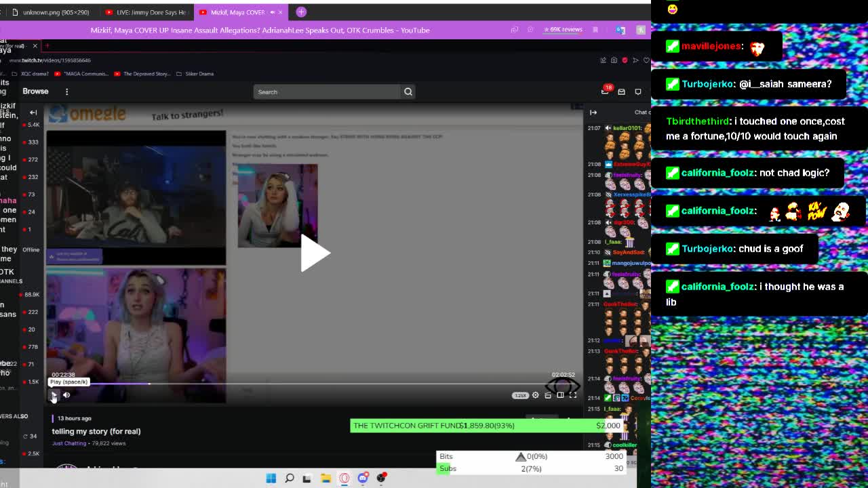
Task: Click the omegle video thumbnail of blonde woman
Action: point(277,205)
